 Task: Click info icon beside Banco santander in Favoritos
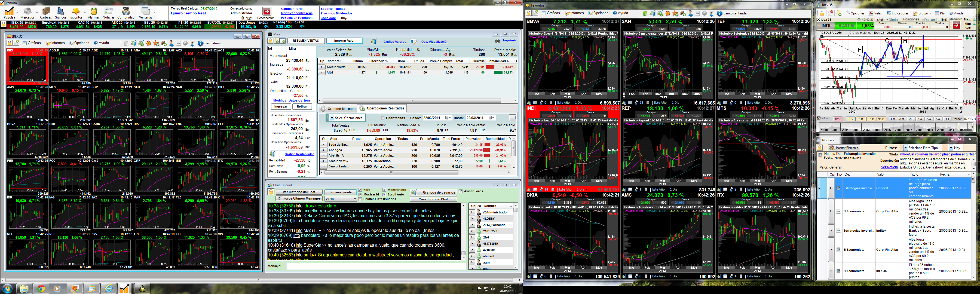(719, 13)
